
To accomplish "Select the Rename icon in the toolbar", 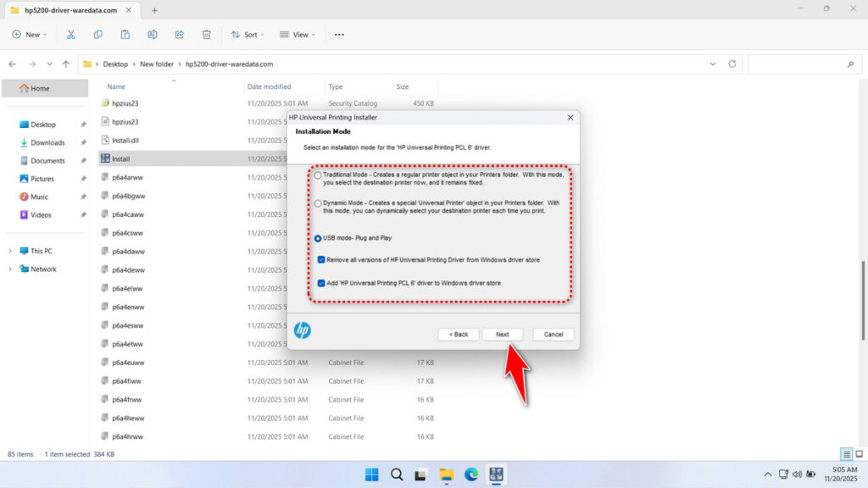I will [x=153, y=34].
